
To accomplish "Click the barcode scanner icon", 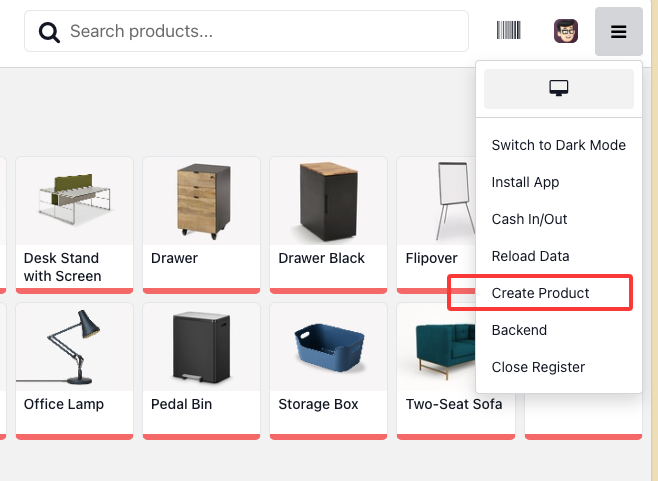I will [x=508, y=31].
